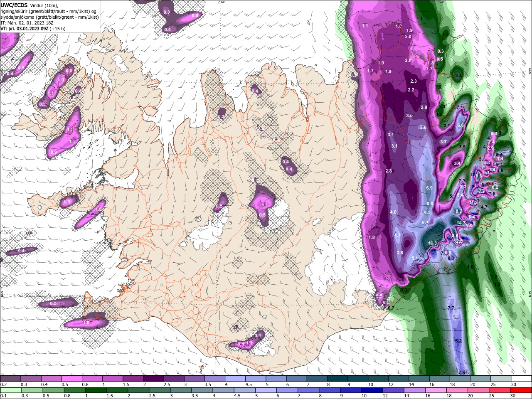Click the 8.3 precipitation value on the map
Screen dimensions: 532x399
coord(451,258)
